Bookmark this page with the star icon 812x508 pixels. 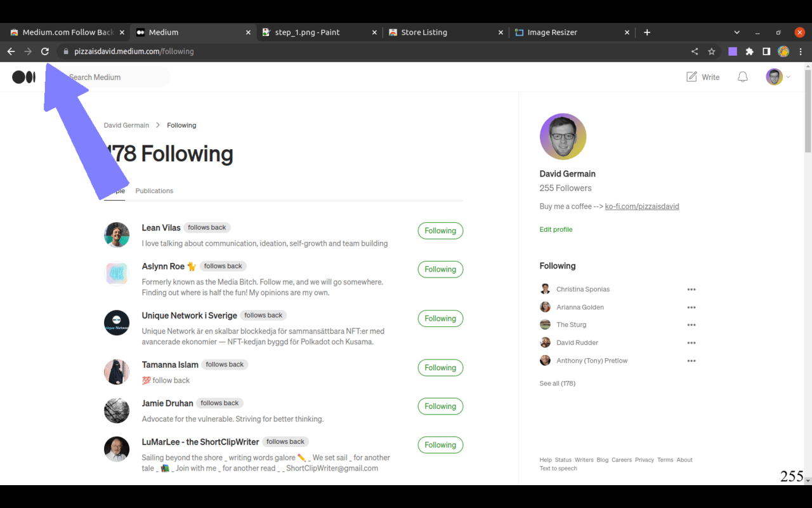tap(712, 51)
